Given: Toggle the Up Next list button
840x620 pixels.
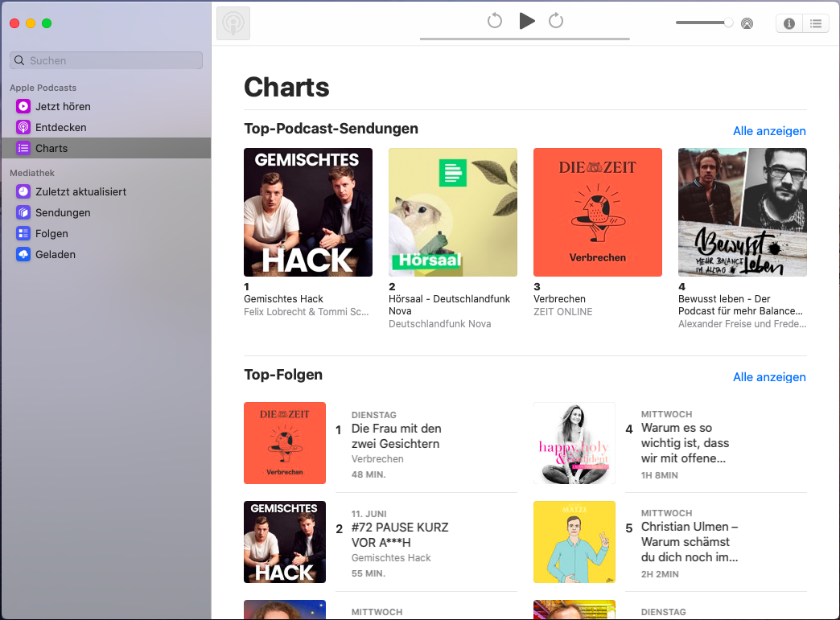Looking at the screenshot, I should point(816,23).
